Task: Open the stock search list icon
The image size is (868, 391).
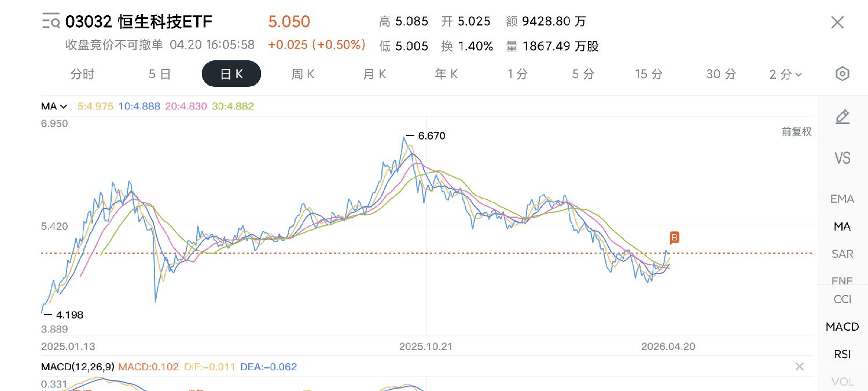Action: 51,22
